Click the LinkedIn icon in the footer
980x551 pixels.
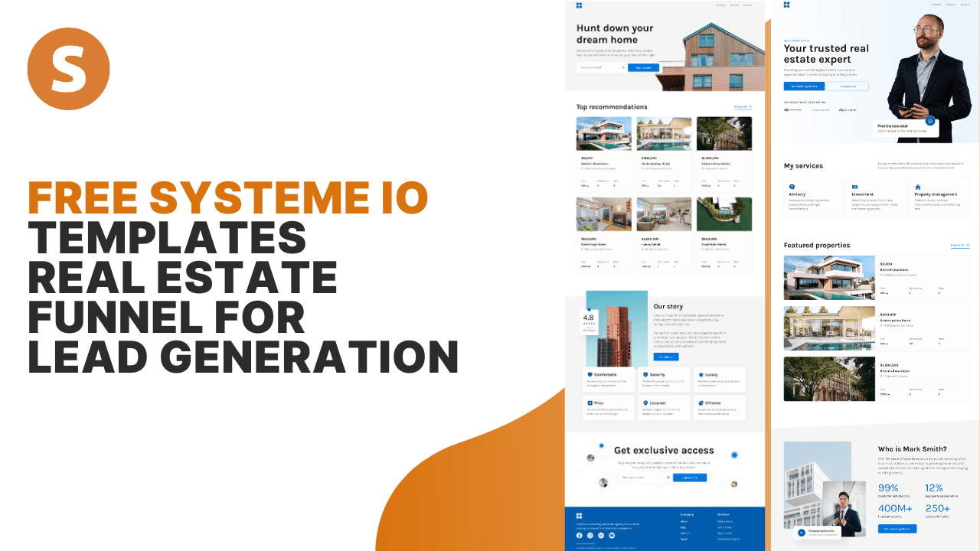(601, 535)
